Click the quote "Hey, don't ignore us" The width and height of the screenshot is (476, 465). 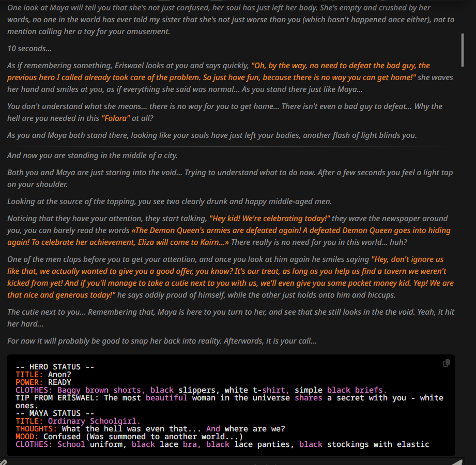231,277
